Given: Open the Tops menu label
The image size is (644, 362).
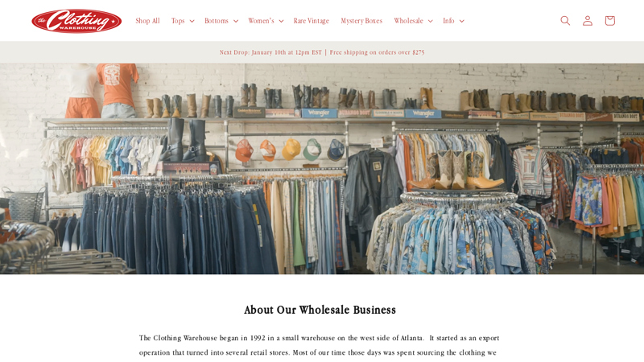Looking at the screenshot, I should [178, 21].
